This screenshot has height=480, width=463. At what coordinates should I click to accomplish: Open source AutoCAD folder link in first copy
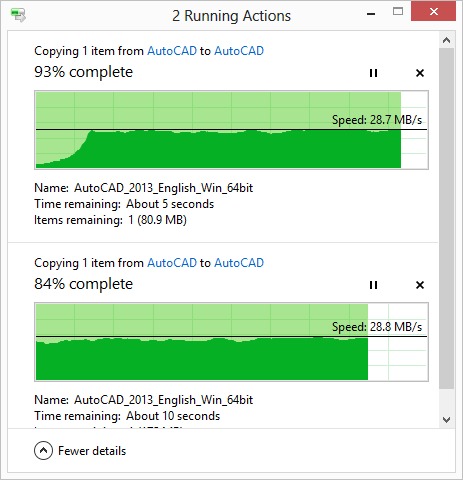click(x=172, y=51)
